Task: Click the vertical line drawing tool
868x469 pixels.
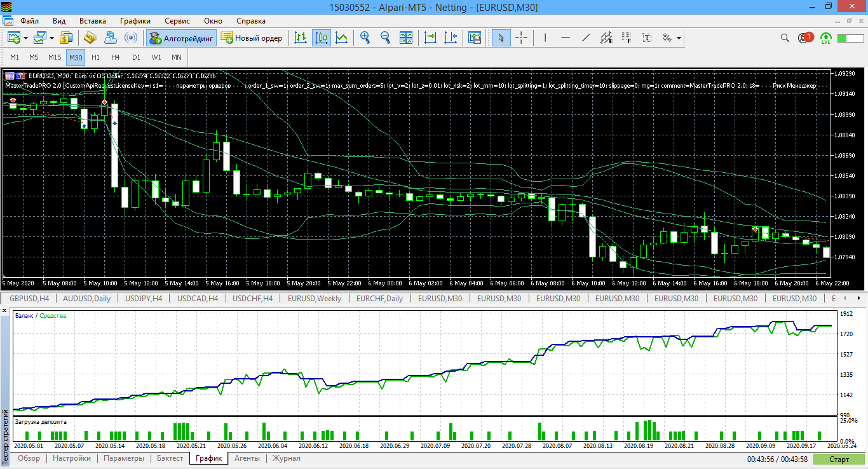Action: coord(545,38)
